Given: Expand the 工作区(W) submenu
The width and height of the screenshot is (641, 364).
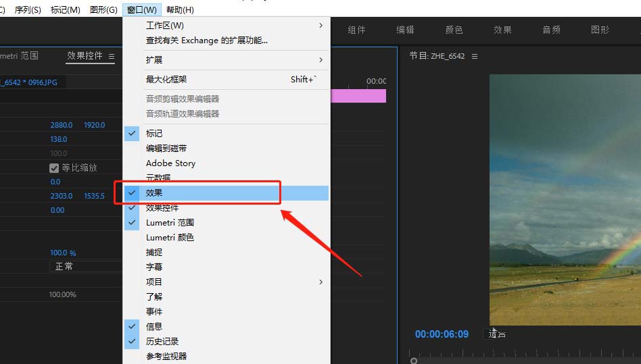Looking at the screenshot, I should pyautogui.click(x=226, y=25).
